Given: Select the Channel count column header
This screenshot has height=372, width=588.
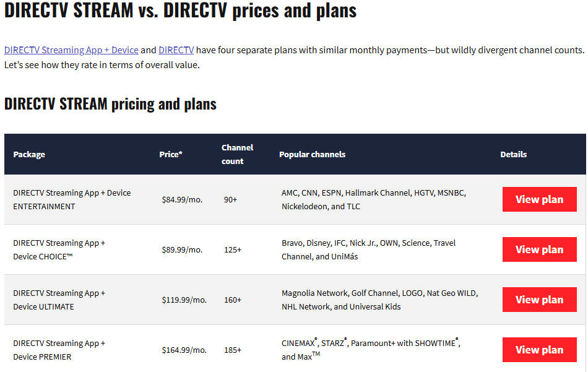Looking at the screenshot, I should (x=238, y=154).
